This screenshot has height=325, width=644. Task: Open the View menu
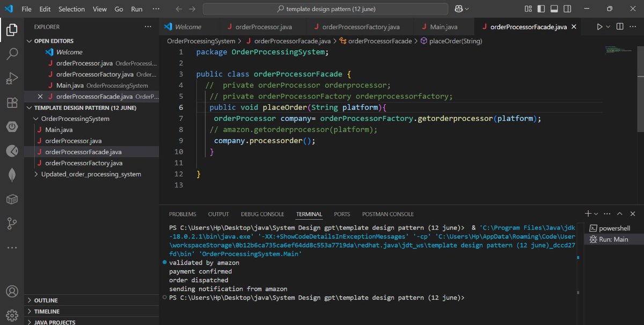click(x=99, y=9)
